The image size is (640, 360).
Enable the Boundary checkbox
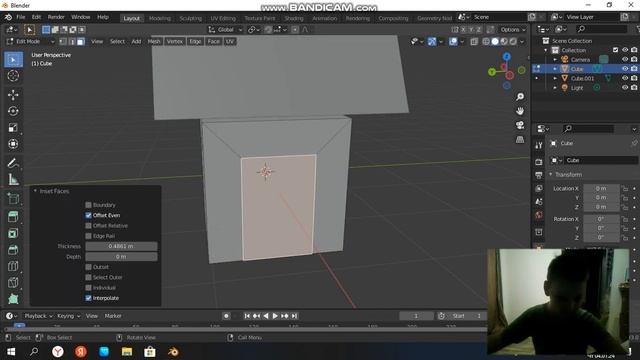tap(88, 205)
